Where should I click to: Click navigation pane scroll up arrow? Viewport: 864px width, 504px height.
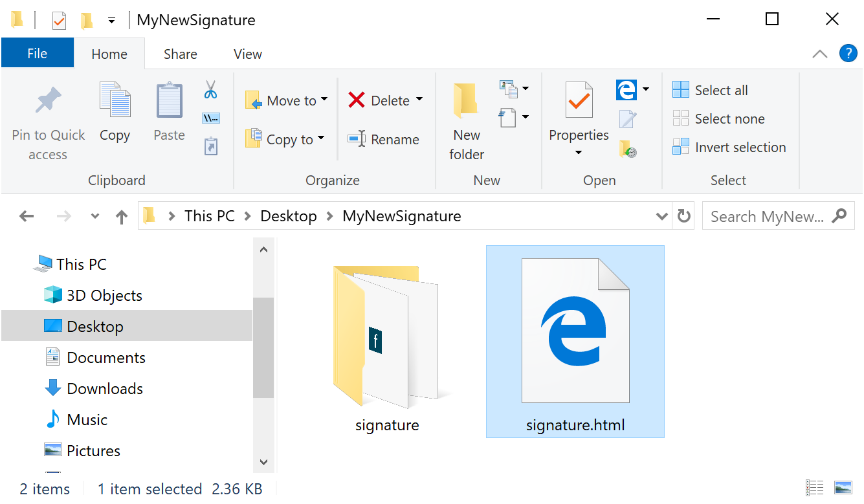coord(263,249)
